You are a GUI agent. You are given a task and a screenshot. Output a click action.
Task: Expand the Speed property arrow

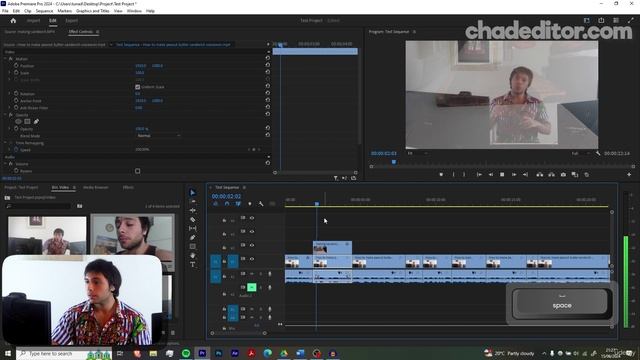[x=10, y=150]
